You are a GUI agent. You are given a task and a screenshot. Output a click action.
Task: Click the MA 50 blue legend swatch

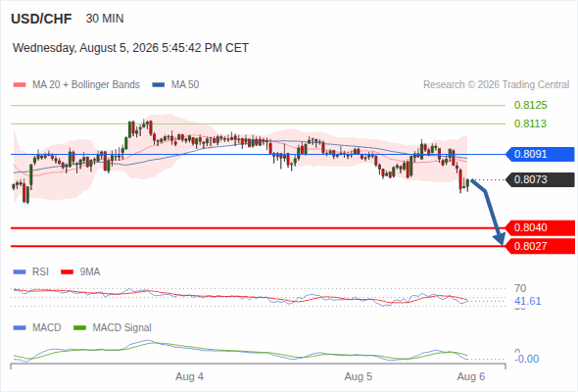pos(159,85)
